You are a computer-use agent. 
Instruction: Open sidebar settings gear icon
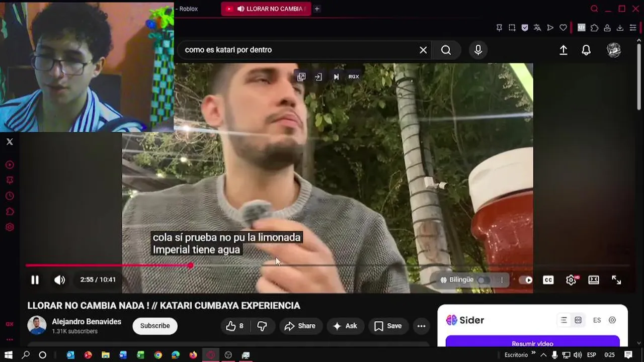pyautogui.click(x=10, y=227)
